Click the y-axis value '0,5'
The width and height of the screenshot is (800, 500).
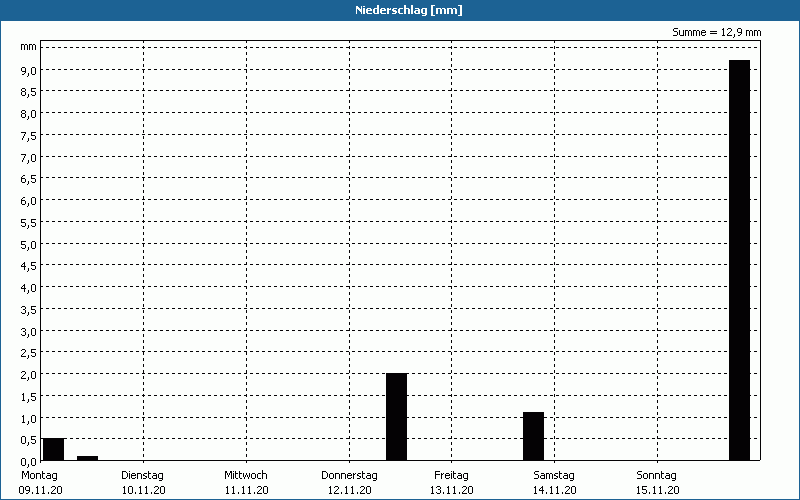pyautogui.click(x=29, y=440)
